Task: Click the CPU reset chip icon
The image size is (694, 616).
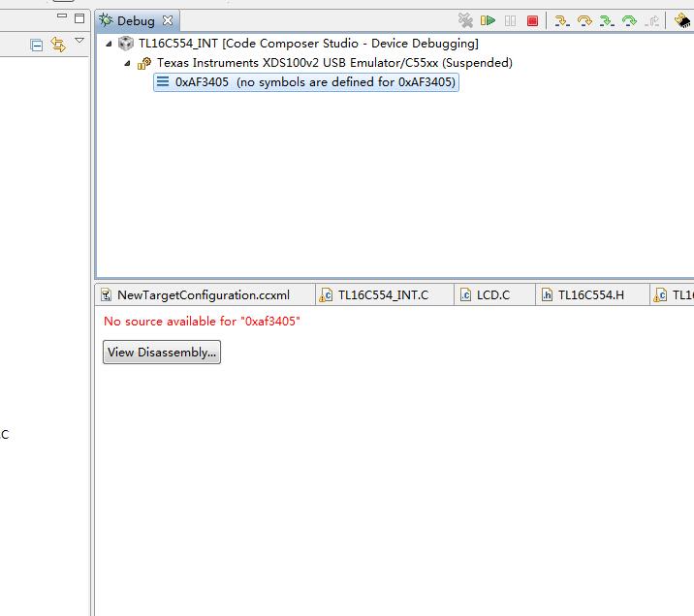Action: tap(682, 20)
